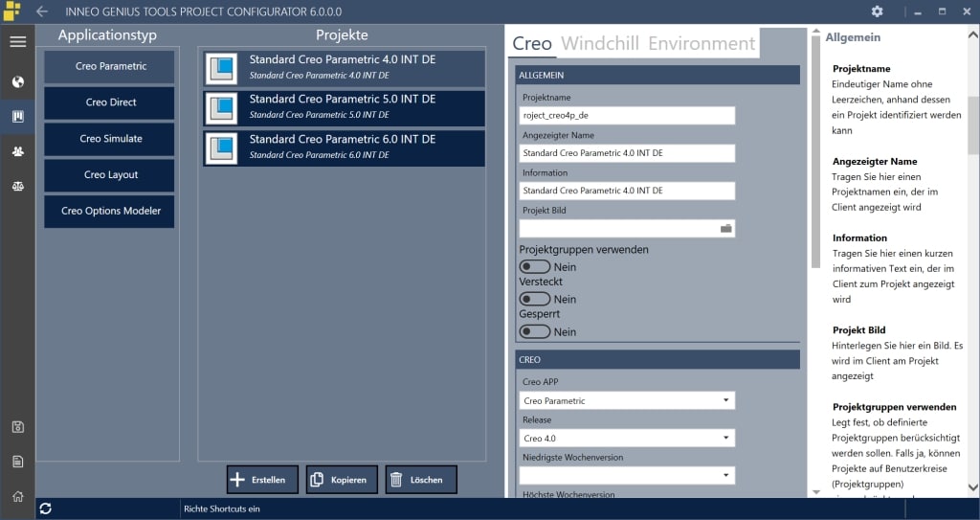This screenshot has height=520, width=980.
Task: Open settings gear in title bar
Action: [x=877, y=11]
